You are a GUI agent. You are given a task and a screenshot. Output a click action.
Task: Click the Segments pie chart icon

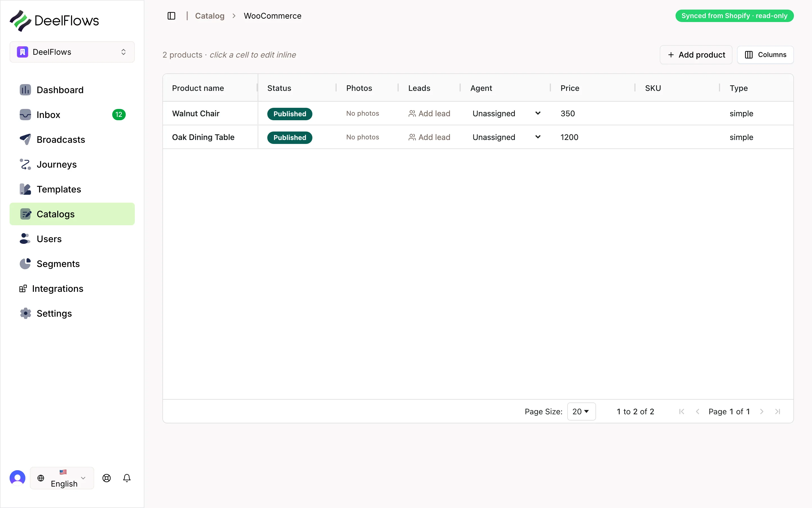tap(25, 264)
